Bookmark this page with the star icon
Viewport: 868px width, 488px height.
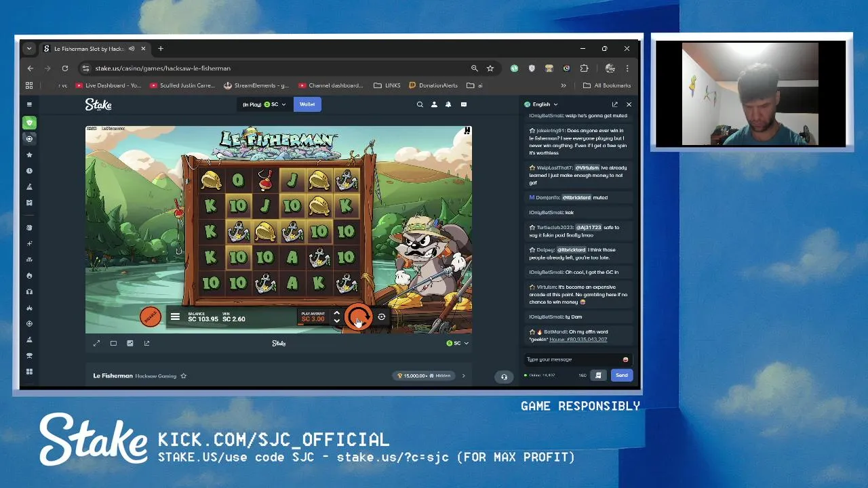[490, 68]
